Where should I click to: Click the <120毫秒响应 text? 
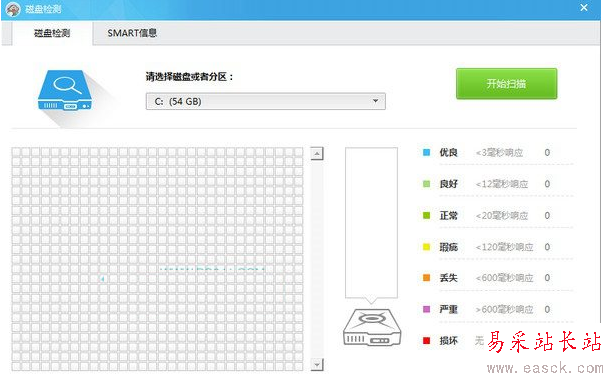[505, 247]
